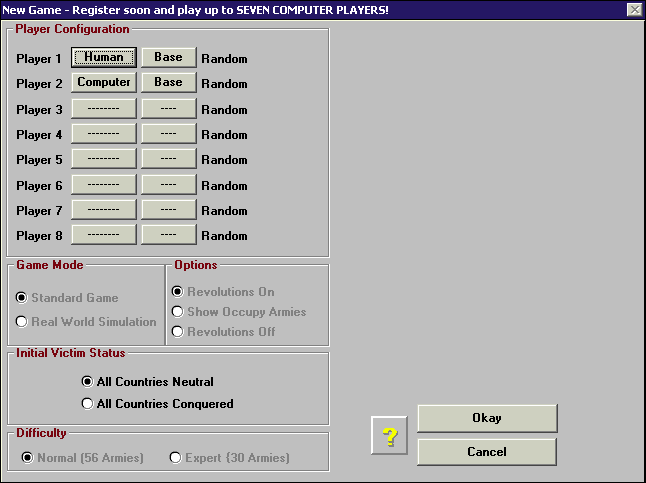Image resolution: width=646 pixels, height=483 pixels.
Task: Click Player 1 Base button
Action: pyautogui.click(x=168, y=58)
